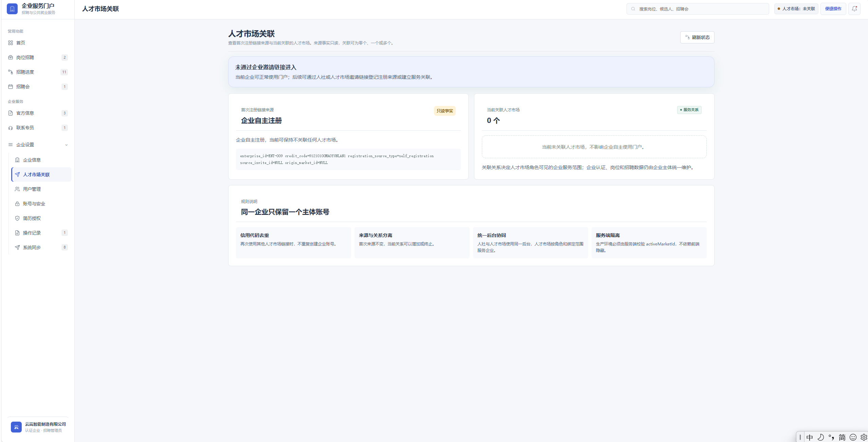Click the 账号与安全 lock icon
Image resolution: width=868 pixels, height=442 pixels.
click(x=17, y=204)
